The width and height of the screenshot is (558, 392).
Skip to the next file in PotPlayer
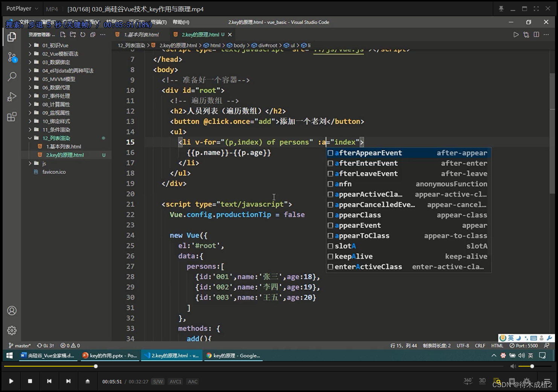tap(68, 381)
